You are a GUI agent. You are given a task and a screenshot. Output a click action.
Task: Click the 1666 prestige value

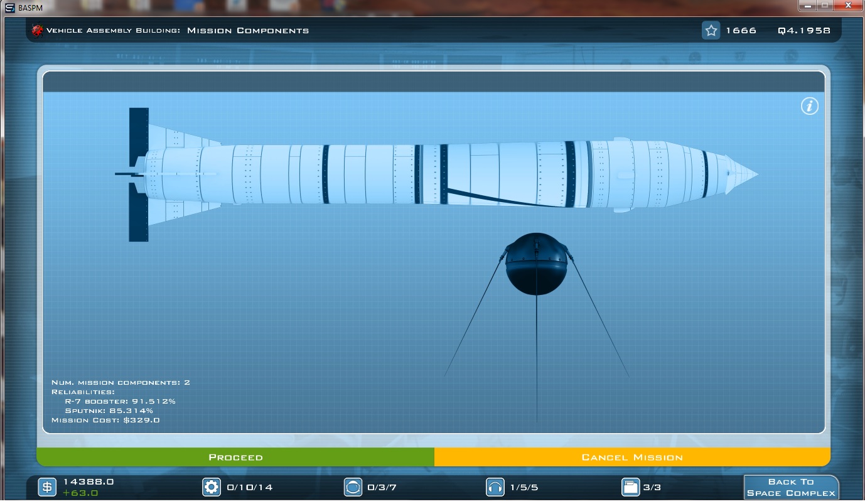point(741,30)
